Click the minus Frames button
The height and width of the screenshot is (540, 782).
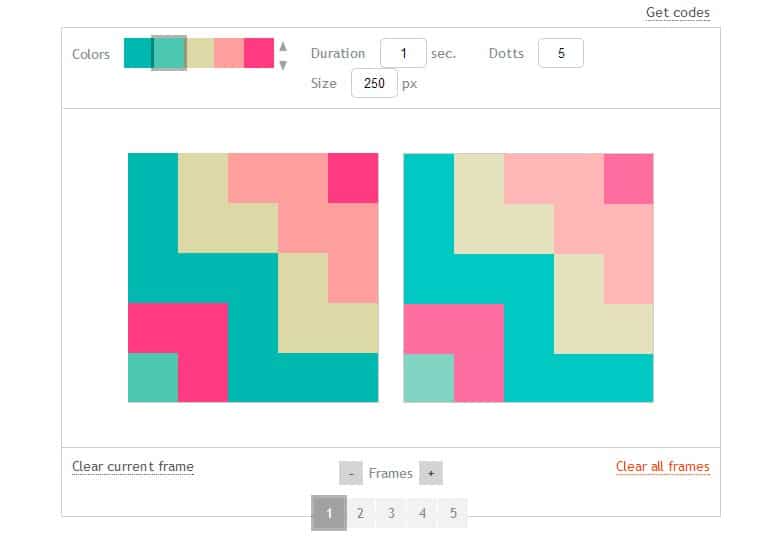351,473
